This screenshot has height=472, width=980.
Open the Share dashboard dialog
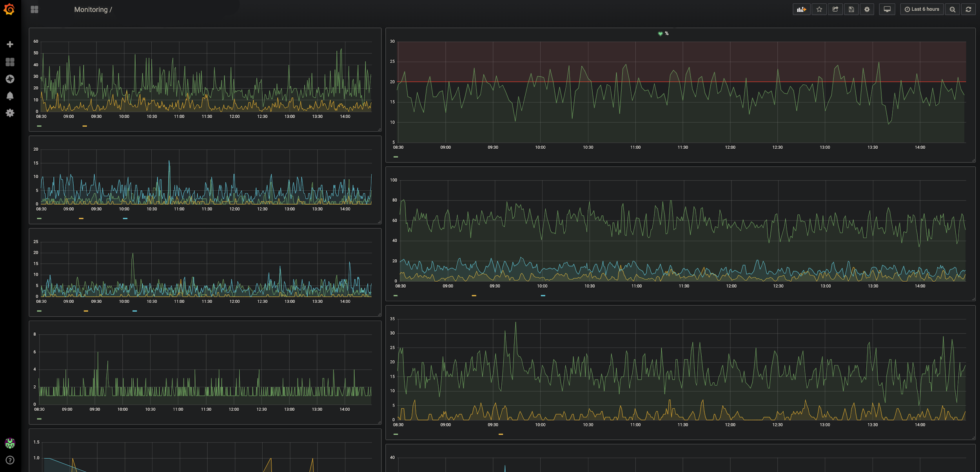pyautogui.click(x=835, y=9)
